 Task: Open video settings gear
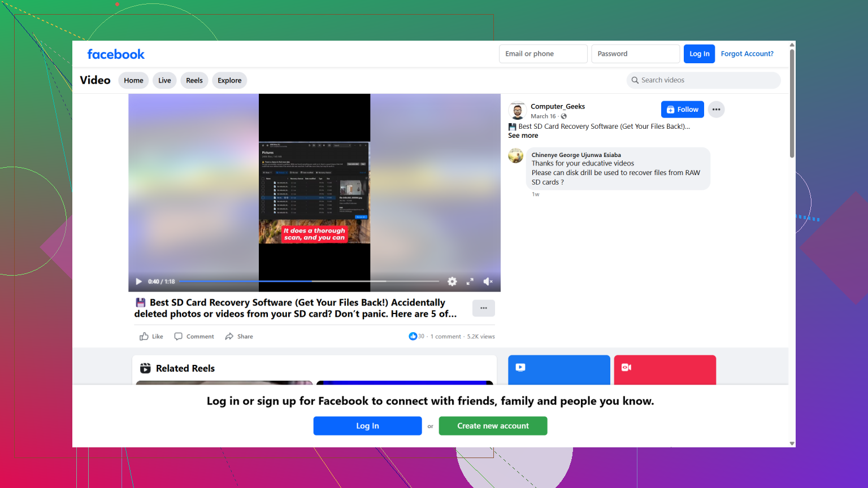point(452,281)
